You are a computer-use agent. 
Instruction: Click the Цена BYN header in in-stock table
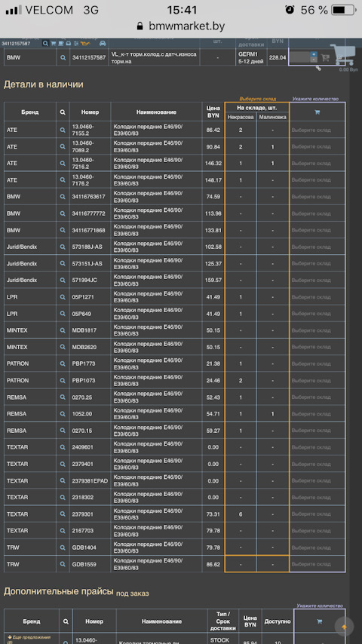(x=213, y=112)
